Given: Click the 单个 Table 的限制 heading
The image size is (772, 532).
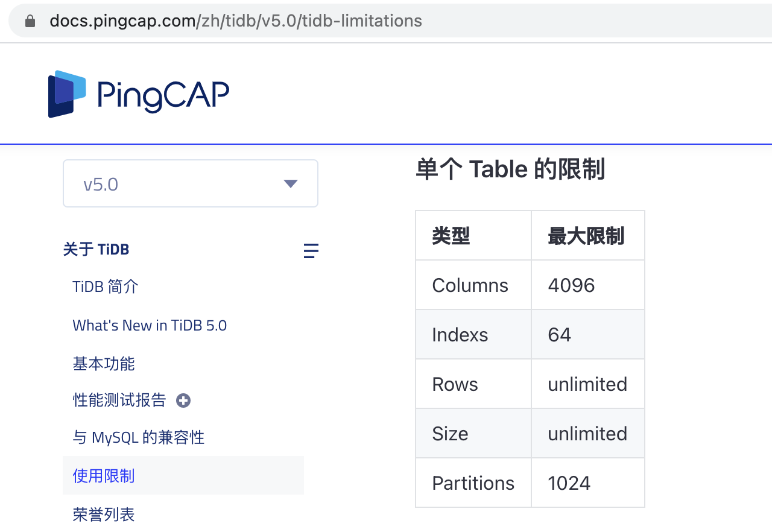Looking at the screenshot, I should click(510, 169).
